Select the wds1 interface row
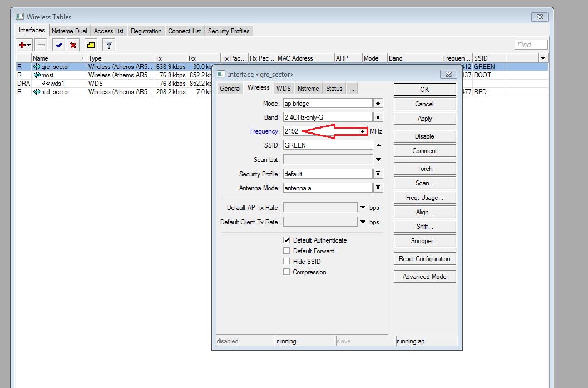588x388 pixels. click(56, 84)
